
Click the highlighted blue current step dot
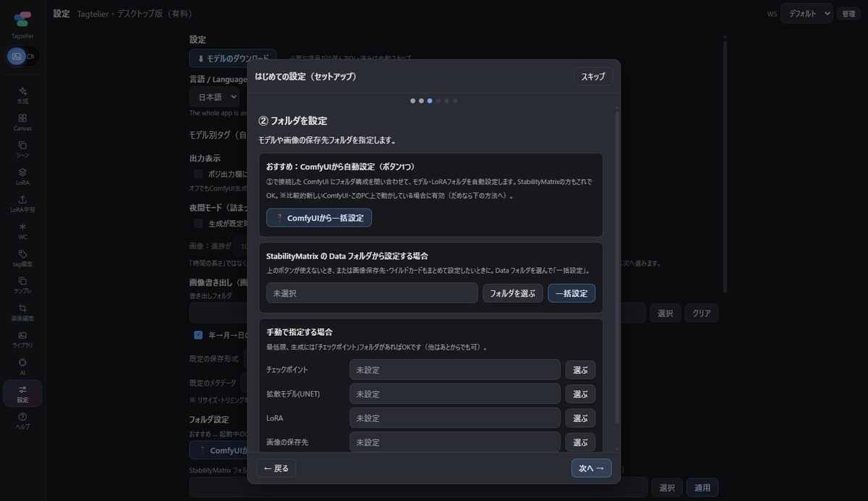click(430, 101)
